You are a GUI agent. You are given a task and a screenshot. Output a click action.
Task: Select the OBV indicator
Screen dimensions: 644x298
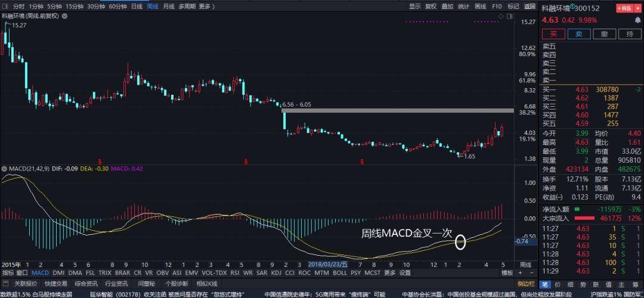click(163, 272)
